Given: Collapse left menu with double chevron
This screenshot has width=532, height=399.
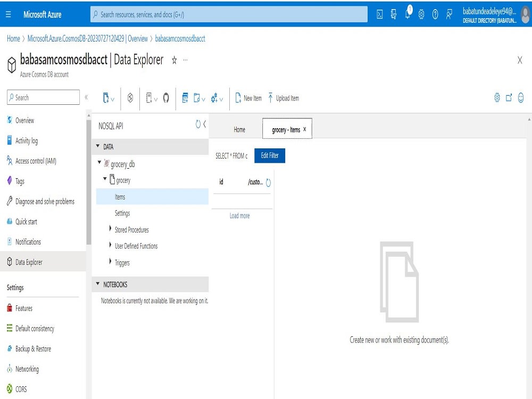Looking at the screenshot, I should [87, 97].
